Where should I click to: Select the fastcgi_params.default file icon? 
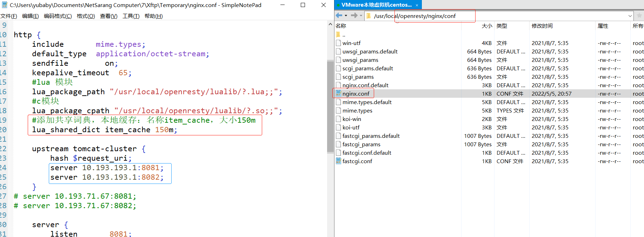pyautogui.click(x=338, y=136)
